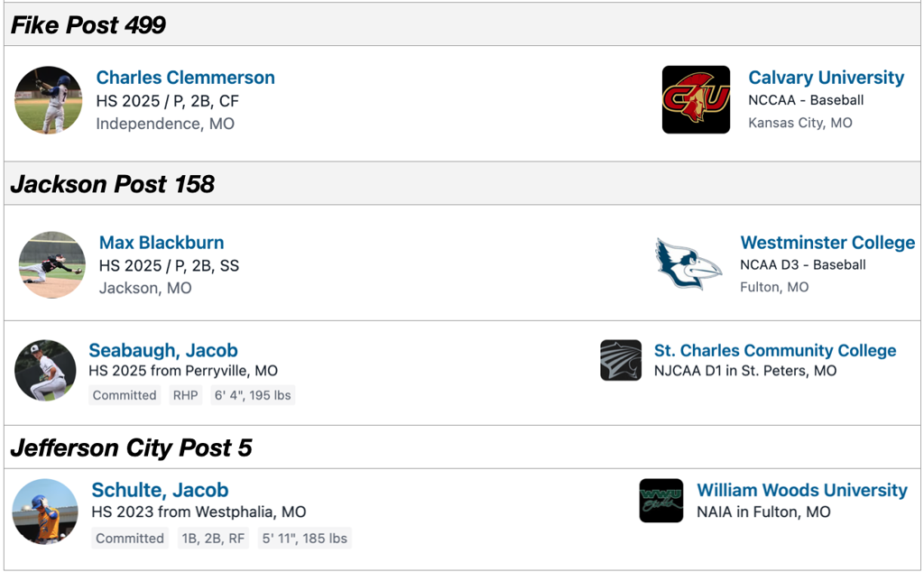Click the RHP position tag for Seabaugh

[x=185, y=395]
